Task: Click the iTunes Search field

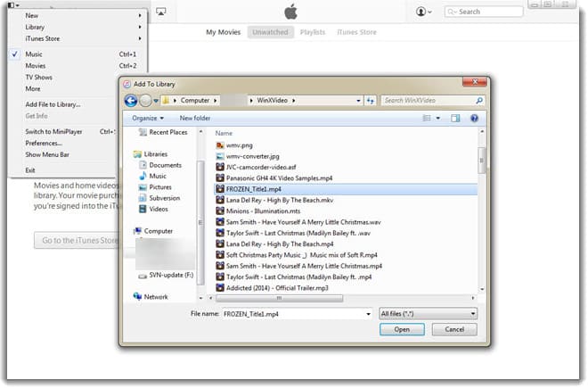Action: pos(484,12)
